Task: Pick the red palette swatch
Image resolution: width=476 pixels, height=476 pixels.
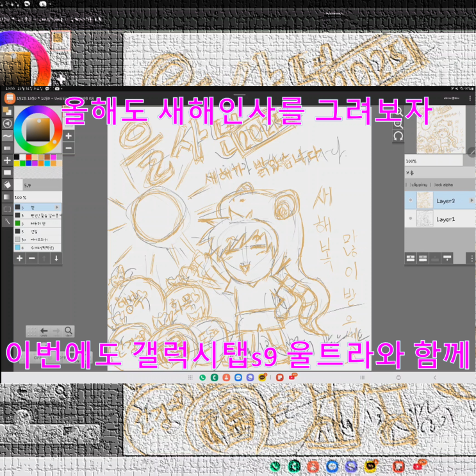Action: pyautogui.click(x=29, y=157)
